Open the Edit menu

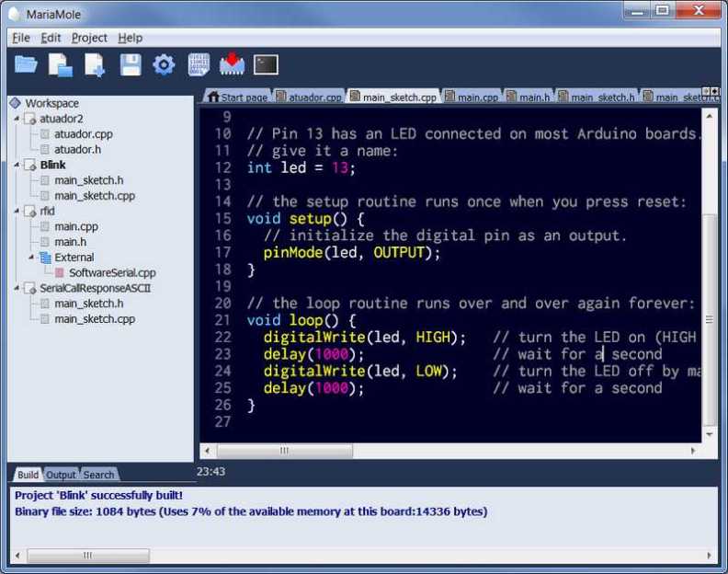click(x=51, y=38)
